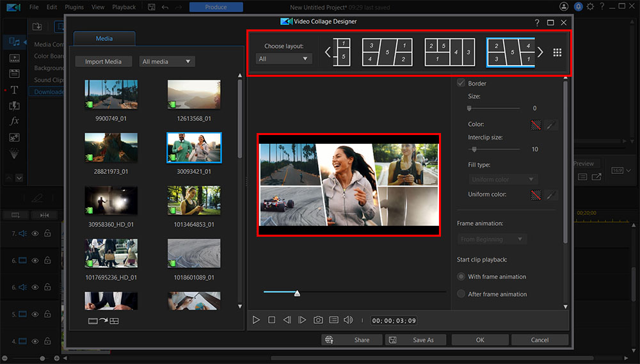Click the Save As button
Screen dimensions: 640x364
tap(416, 340)
